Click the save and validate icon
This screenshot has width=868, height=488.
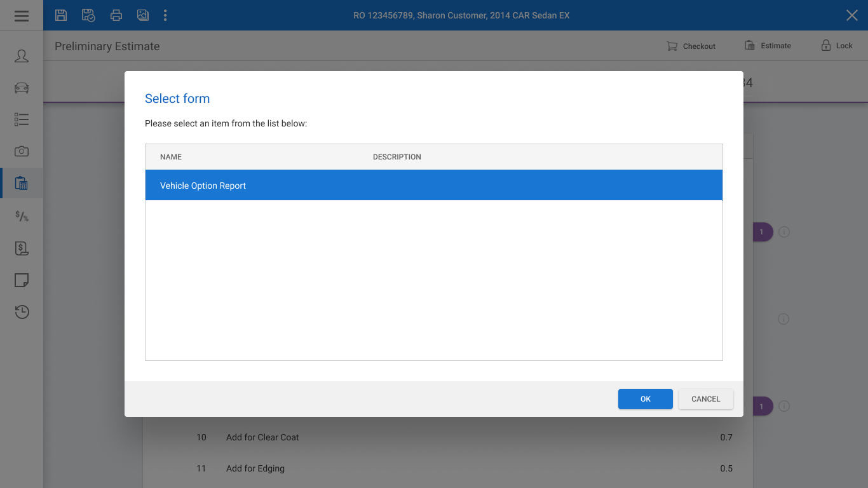click(x=88, y=15)
